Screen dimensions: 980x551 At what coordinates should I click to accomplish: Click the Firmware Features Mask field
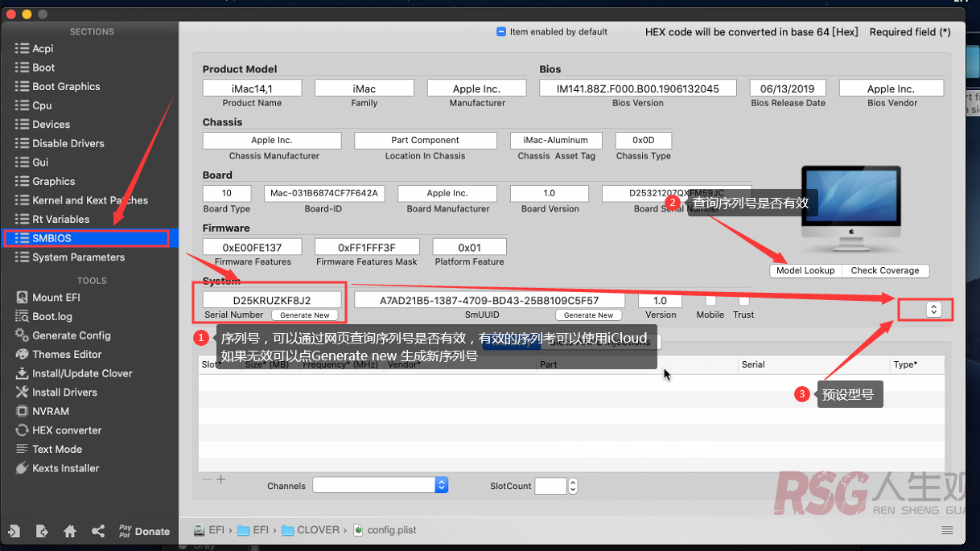tap(367, 247)
